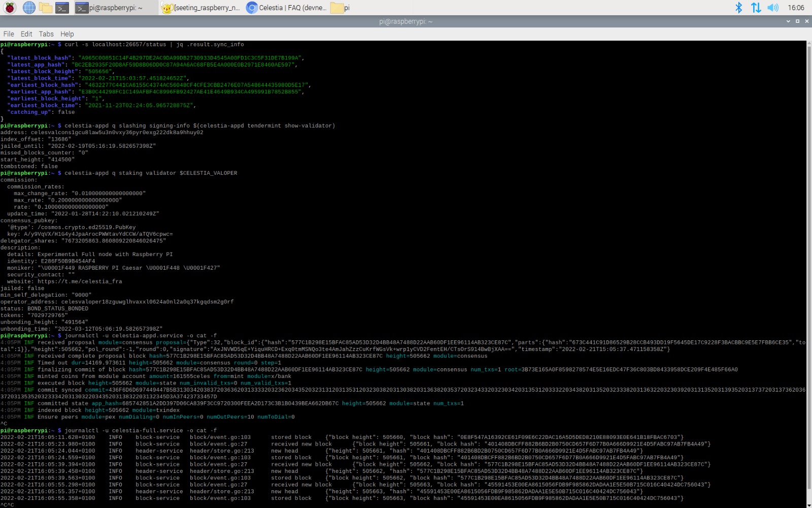Open the Edit menu of the terminal
The width and height of the screenshot is (812, 508).
(26, 34)
